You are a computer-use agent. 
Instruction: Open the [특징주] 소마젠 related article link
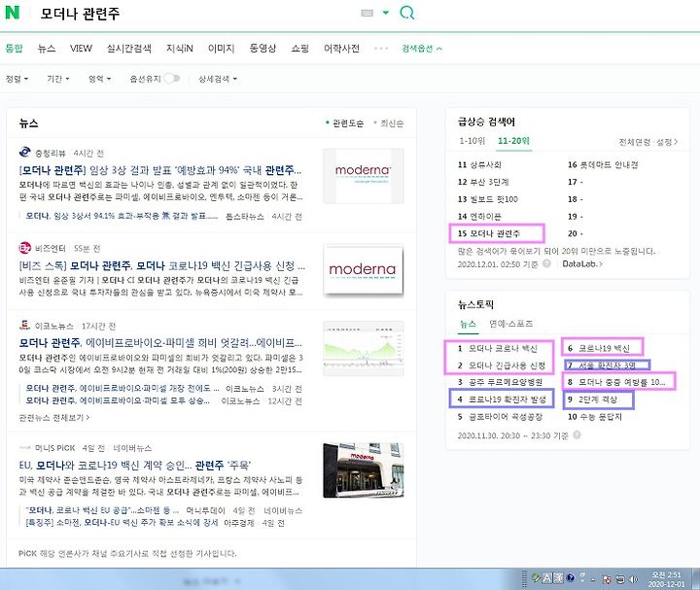click(122, 523)
